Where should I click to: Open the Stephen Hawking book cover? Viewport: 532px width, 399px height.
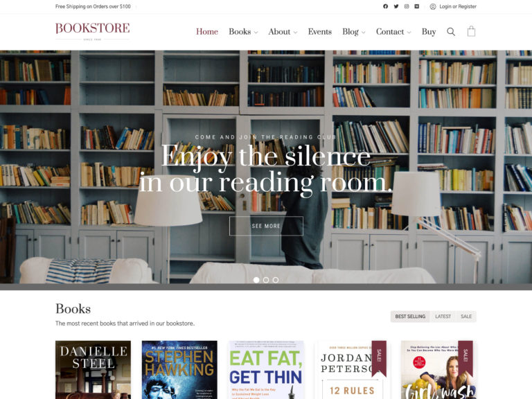pos(179,370)
